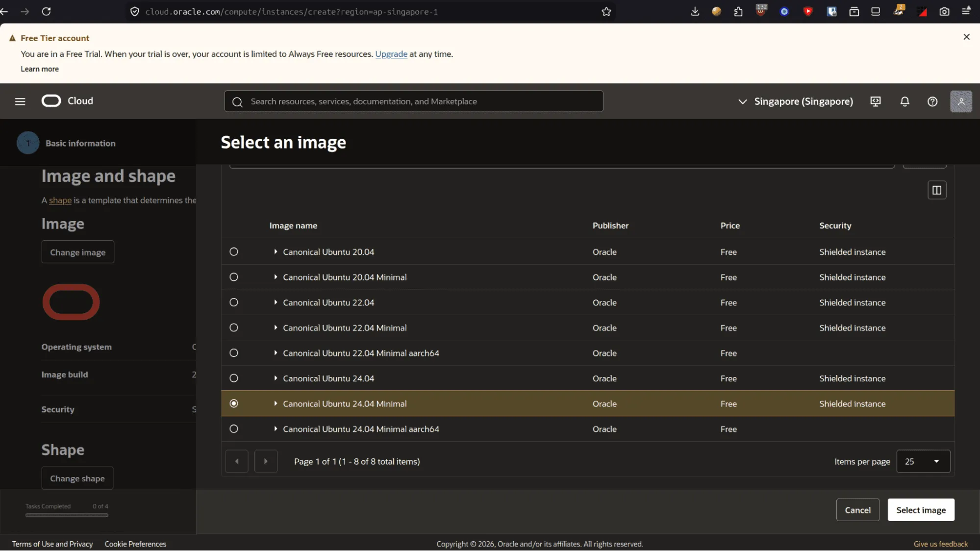Dismiss the Free Tier account banner

click(966, 37)
